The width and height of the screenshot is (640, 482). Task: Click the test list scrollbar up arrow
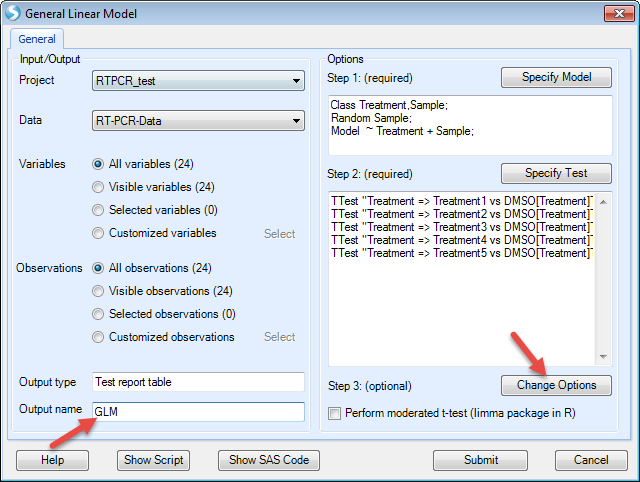click(x=603, y=202)
